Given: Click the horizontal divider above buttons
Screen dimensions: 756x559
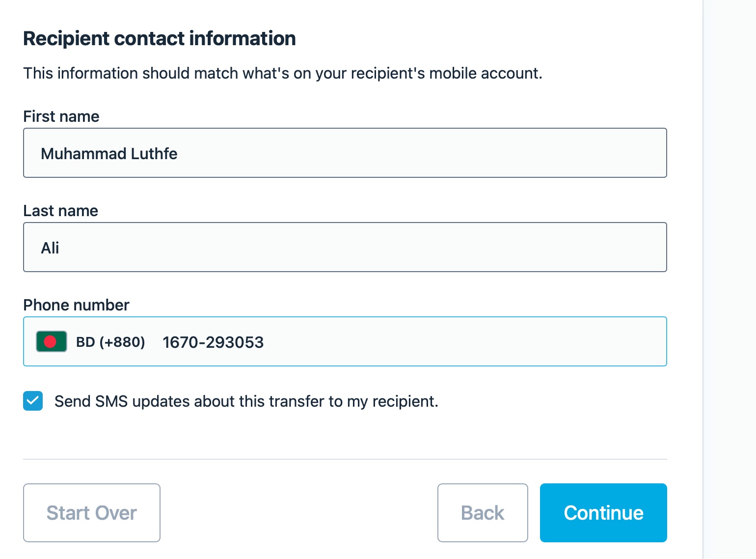Looking at the screenshot, I should 345,459.
